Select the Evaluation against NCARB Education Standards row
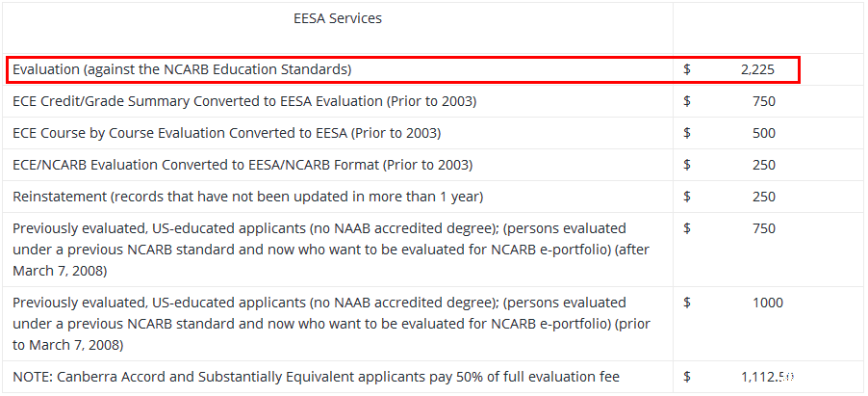Viewport: 868px width, 396px height. pyautogui.click(x=182, y=69)
